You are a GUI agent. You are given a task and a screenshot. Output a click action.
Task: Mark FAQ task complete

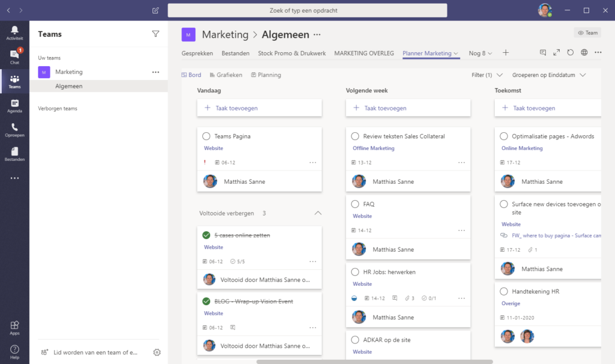pos(355,204)
